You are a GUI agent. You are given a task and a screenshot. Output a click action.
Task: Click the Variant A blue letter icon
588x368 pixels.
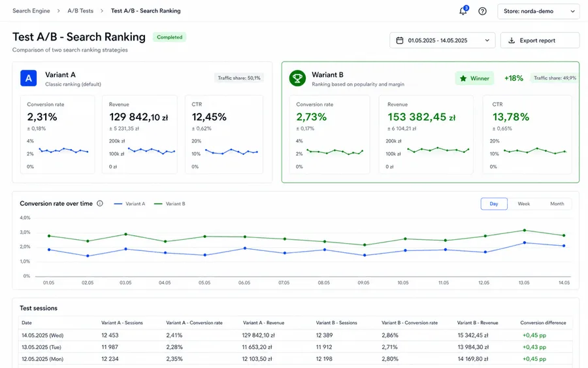(x=29, y=78)
